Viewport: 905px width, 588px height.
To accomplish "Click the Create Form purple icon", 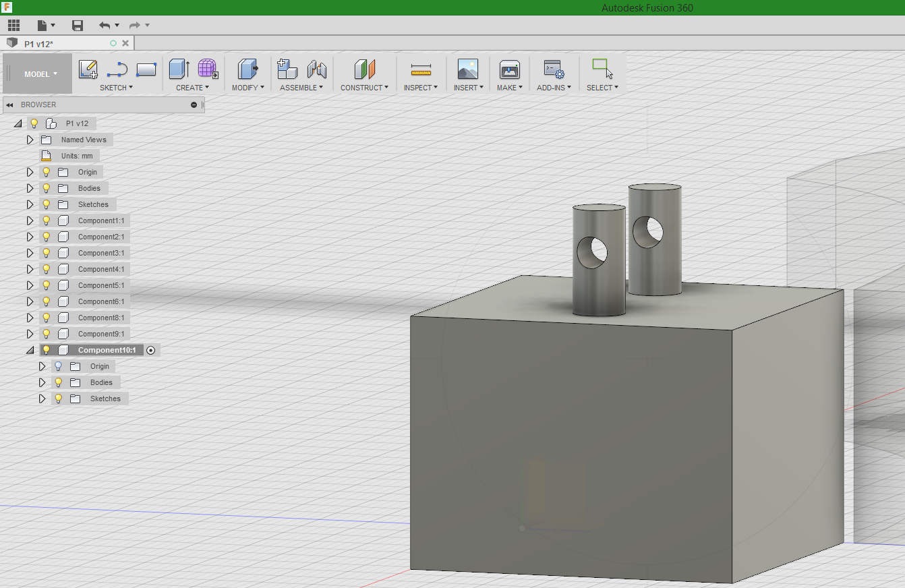I will click(208, 69).
